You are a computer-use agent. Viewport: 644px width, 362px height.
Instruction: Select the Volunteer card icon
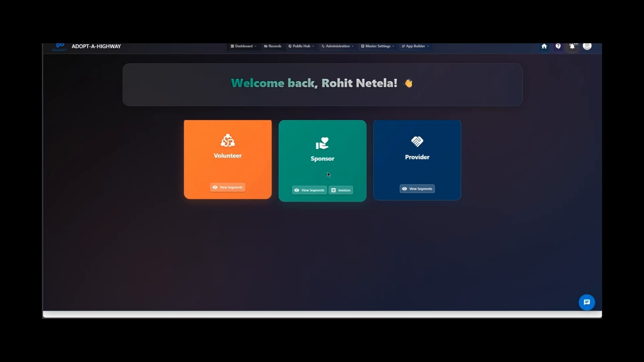pyautogui.click(x=227, y=141)
